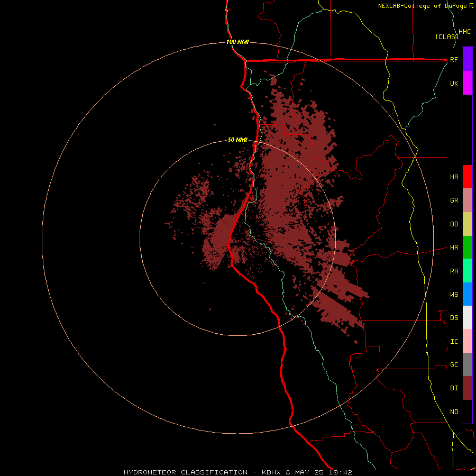Viewport: 476px width, 476px height.
Task: Click the BI legend label
Action: [454, 388]
